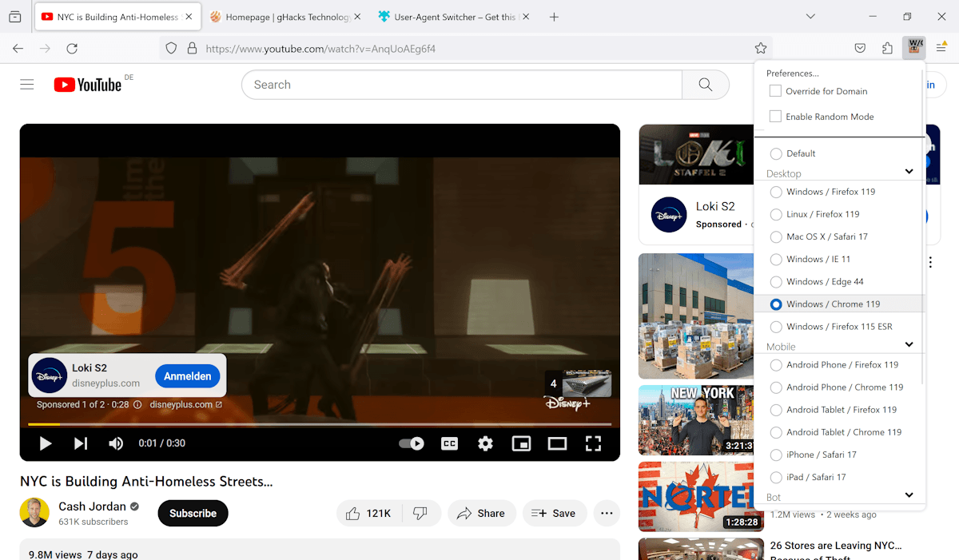Click the video settings gear icon
Screen dimensions: 959x560
[x=485, y=443]
